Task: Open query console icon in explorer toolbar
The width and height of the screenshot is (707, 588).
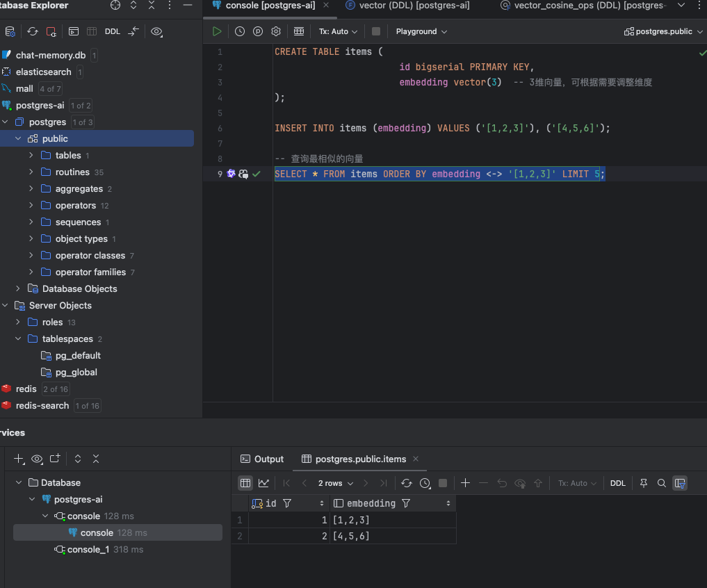Action: [x=74, y=31]
